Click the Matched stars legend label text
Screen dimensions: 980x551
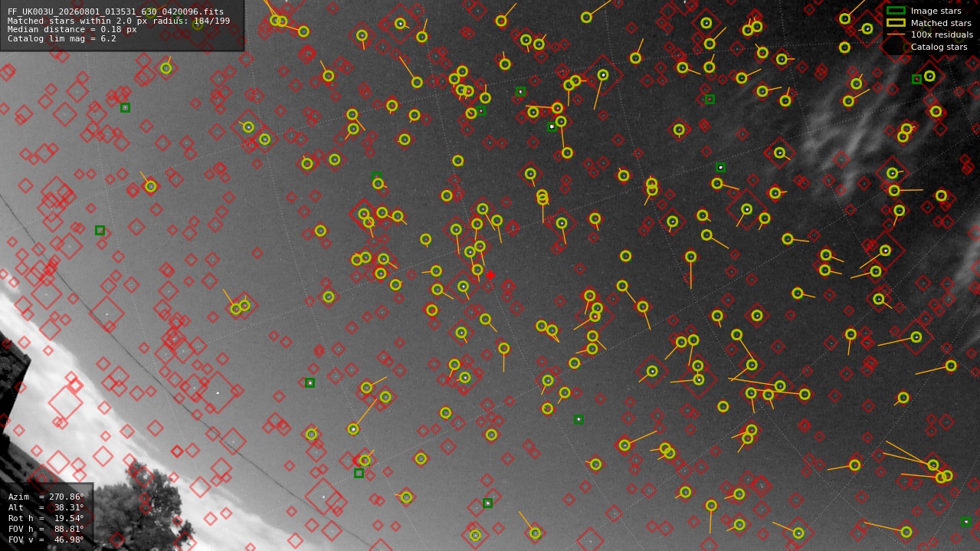click(x=941, y=23)
